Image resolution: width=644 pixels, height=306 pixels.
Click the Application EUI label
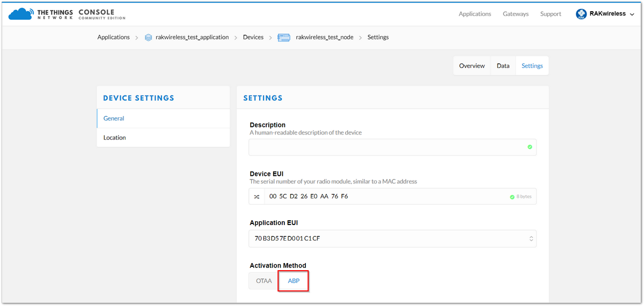click(274, 223)
